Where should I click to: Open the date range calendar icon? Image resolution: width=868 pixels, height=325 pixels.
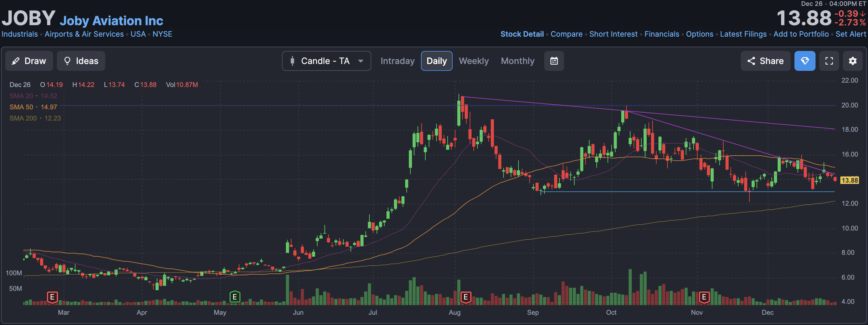click(x=554, y=61)
